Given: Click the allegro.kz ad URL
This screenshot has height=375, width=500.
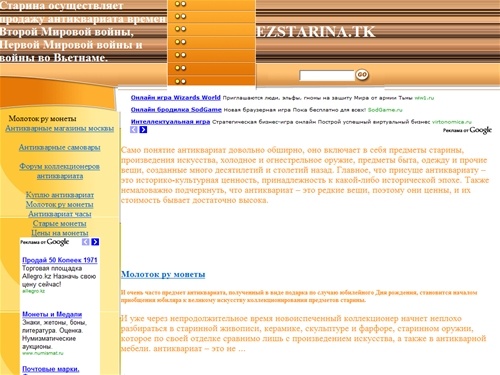Looking at the screenshot, I should 33,291.
